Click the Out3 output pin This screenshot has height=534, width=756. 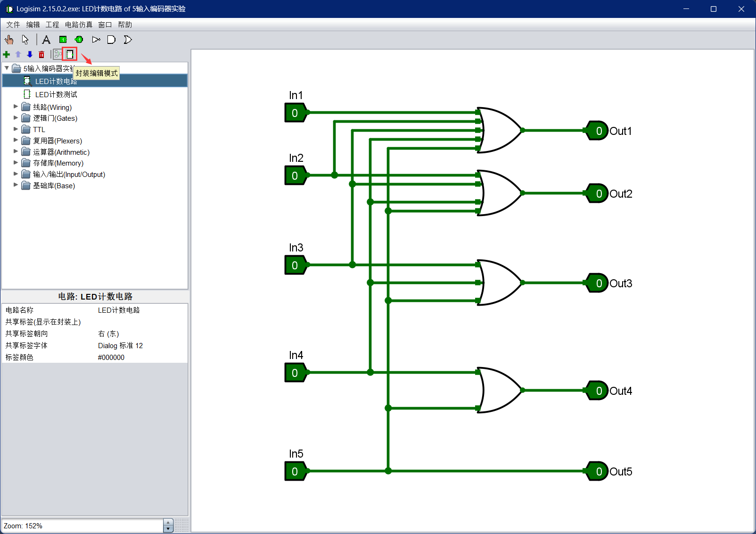pyautogui.click(x=598, y=284)
